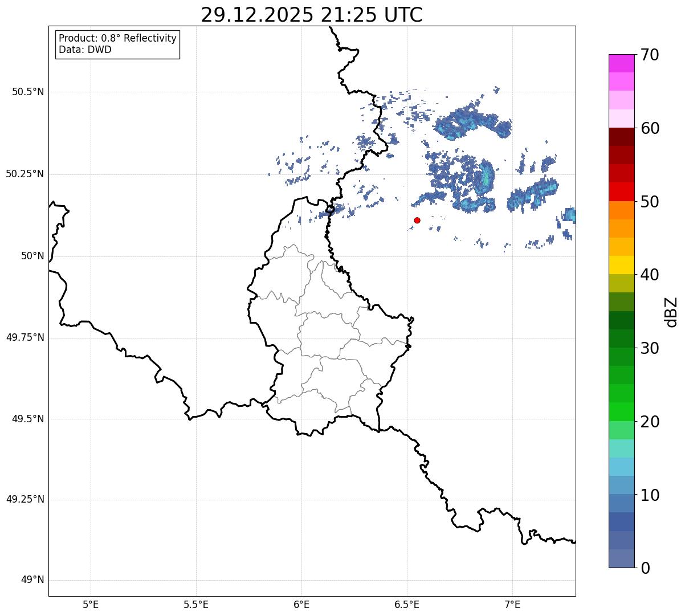Click the colorbar tick label 70
Screen dimensions: 685x616
pos(650,55)
